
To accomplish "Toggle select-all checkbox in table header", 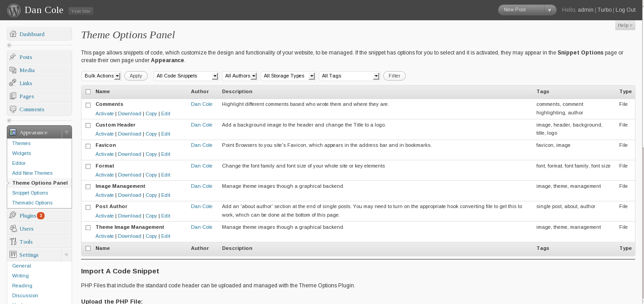I will [88, 92].
